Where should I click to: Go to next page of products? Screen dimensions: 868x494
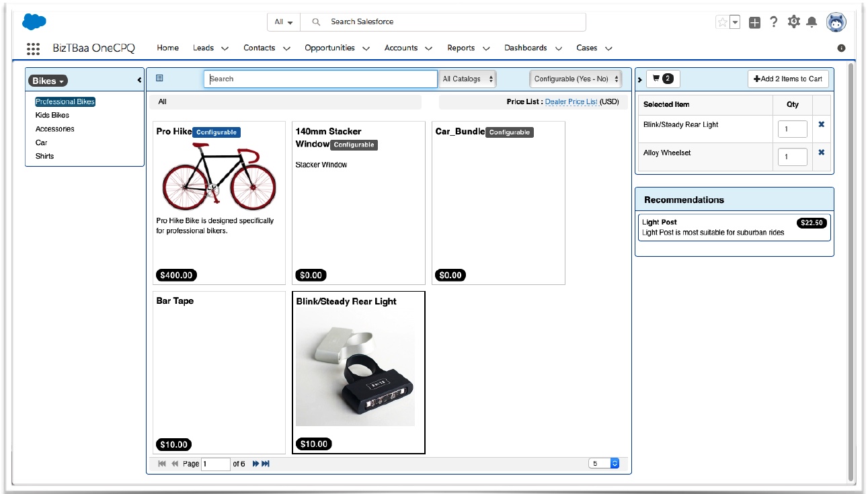(x=255, y=464)
